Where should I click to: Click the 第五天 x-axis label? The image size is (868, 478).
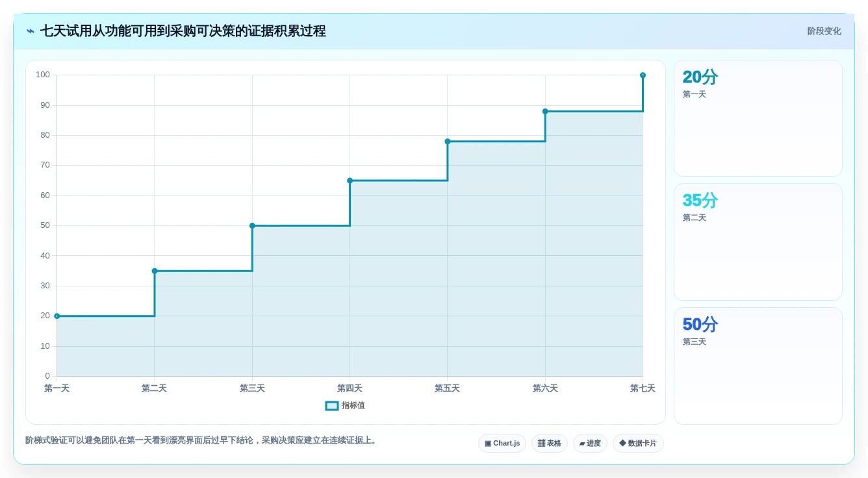(448, 388)
